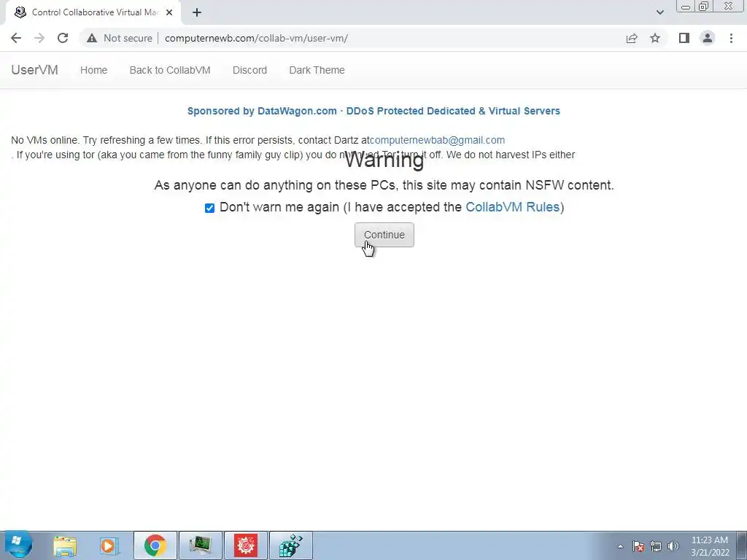The image size is (747, 560).
Task: Open the Chrome side panel icon
Action: pyautogui.click(x=684, y=38)
